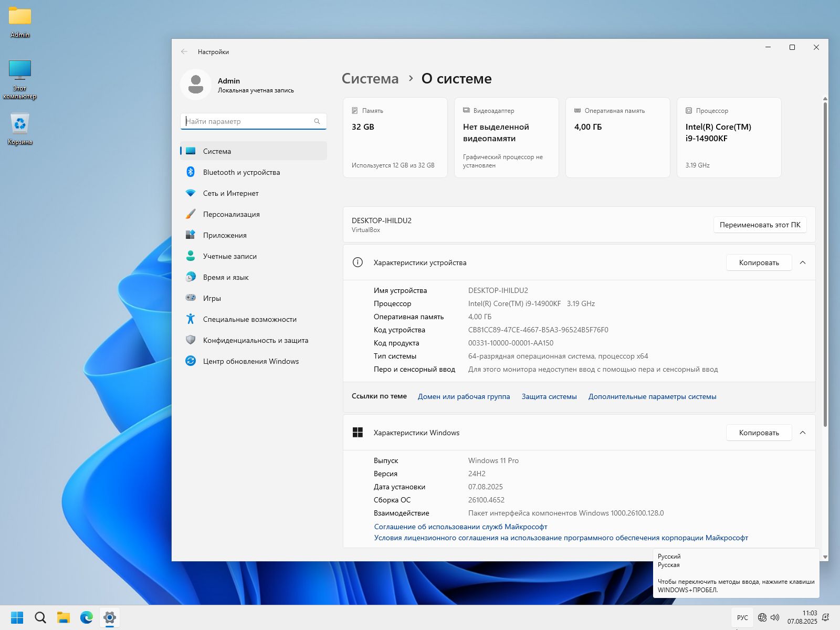Open Условия лицензионного соглашения link
The width and height of the screenshot is (840, 630).
(x=561, y=538)
